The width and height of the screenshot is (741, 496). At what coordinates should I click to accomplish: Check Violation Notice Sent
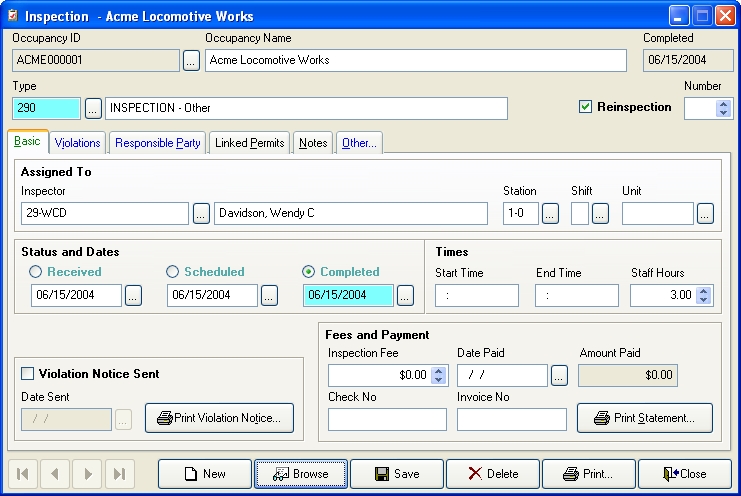point(27,374)
